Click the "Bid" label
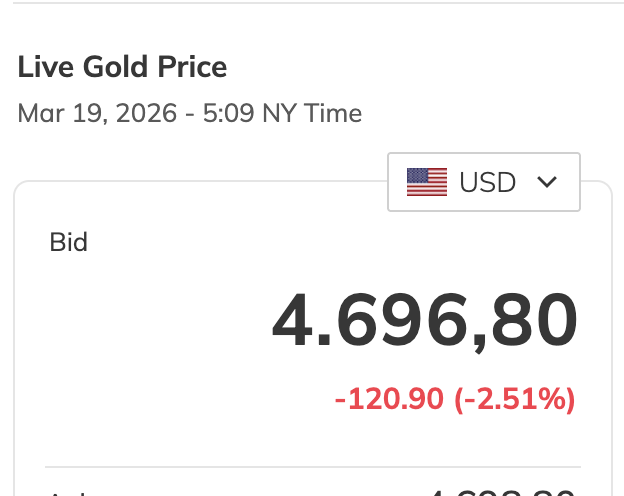The image size is (624, 496). [x=69, y=242]
